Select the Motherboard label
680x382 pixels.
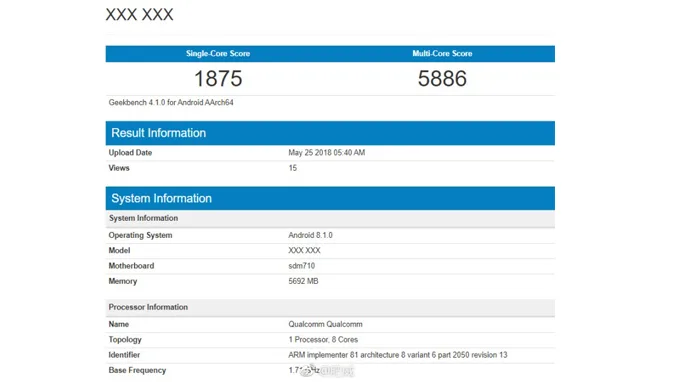click(131, 266)
